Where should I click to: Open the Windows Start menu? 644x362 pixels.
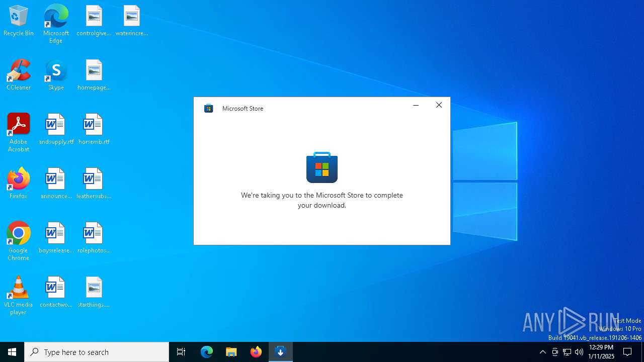(12, 352)
